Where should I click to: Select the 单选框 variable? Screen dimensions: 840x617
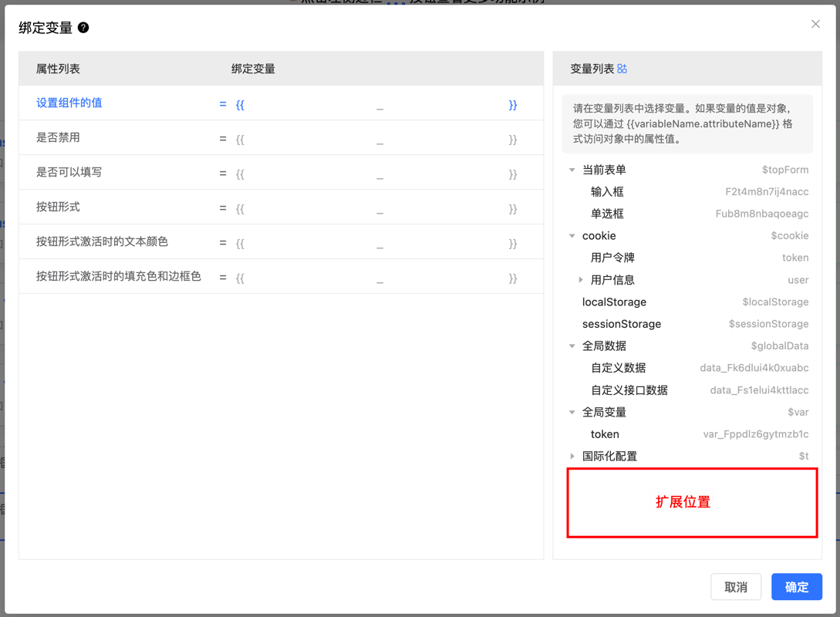[607, 214]
